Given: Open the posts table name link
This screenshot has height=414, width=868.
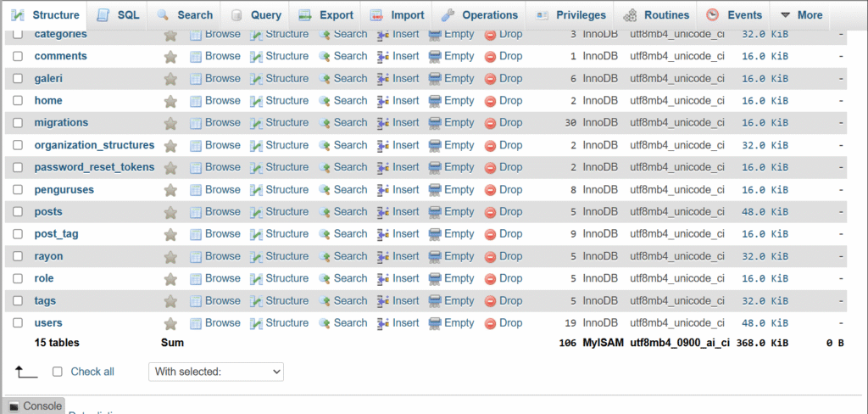Looking at the screenshot, I should 48,212.
